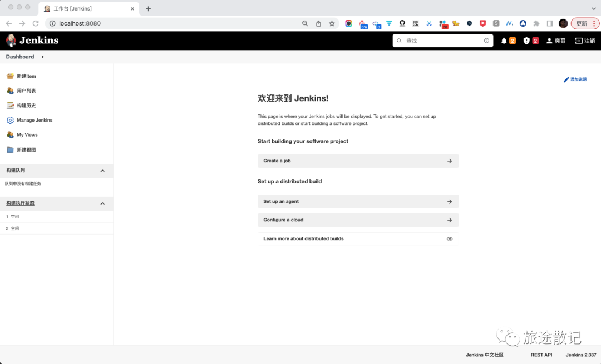Click the 注销 logout link

click(x=585, y=41)
